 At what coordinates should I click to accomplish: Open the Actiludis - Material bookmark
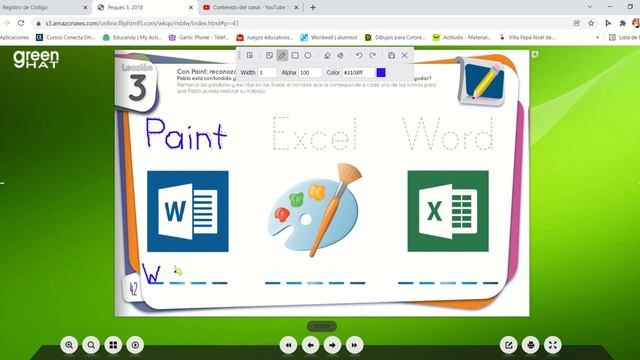coord(462,37)
